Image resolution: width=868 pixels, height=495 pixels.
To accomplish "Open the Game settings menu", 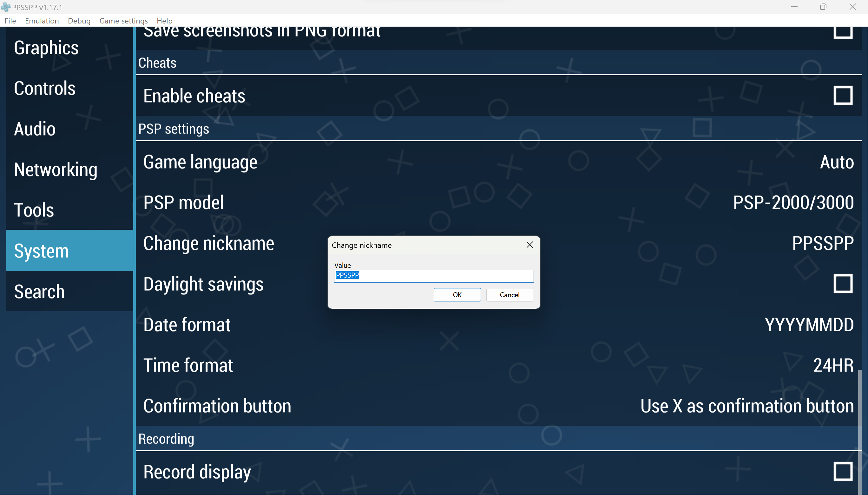I will [123, 21].
